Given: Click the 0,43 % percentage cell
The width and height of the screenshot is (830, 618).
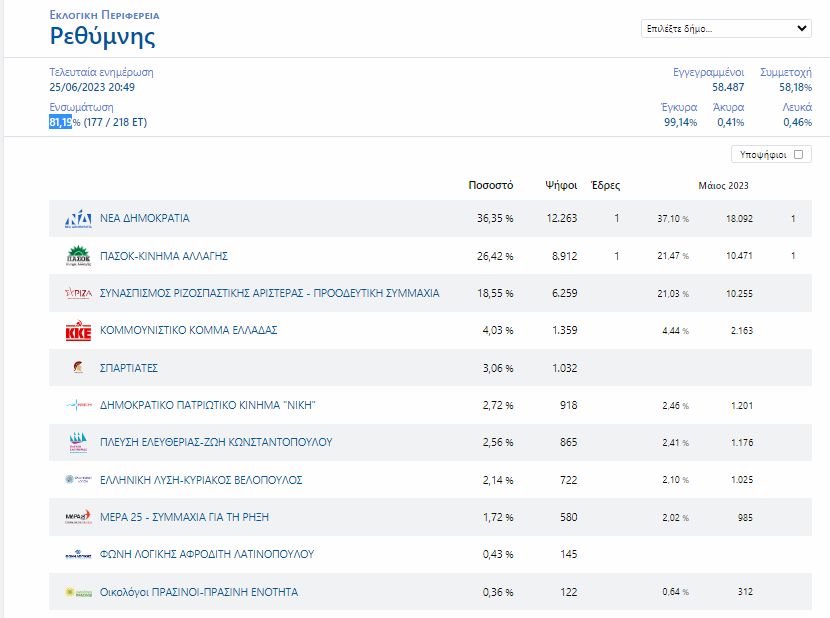Looking at the screenshot, I should coord(498,554).
